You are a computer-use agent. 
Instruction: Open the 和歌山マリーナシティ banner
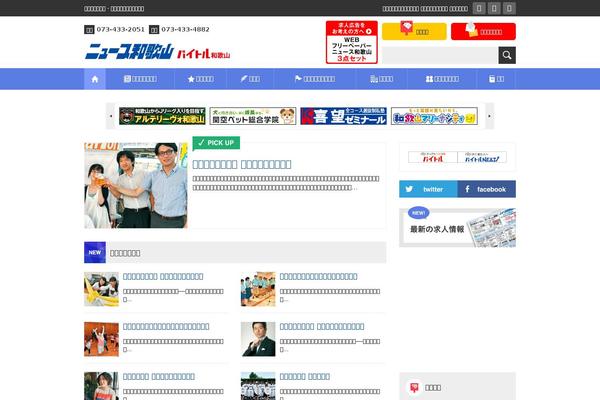tap(434, 116)
